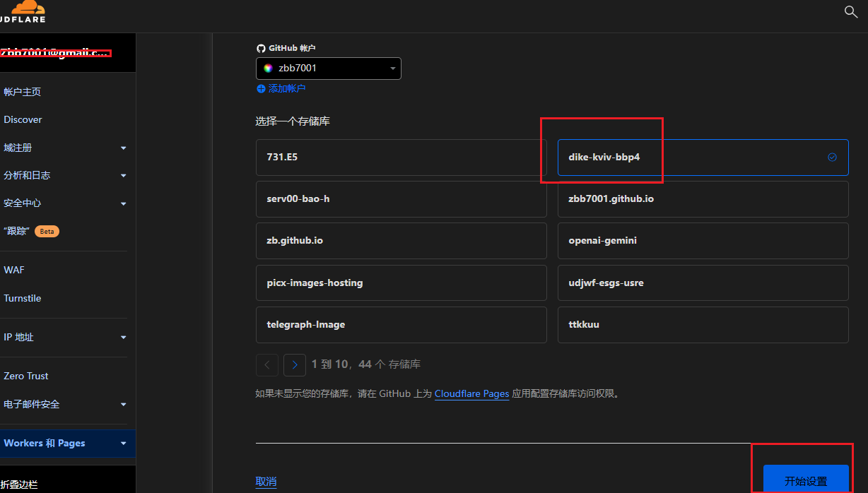Open 帐户主页 in sidebar
This screenshot has width=868, height=493.
(x=23, y=92)
